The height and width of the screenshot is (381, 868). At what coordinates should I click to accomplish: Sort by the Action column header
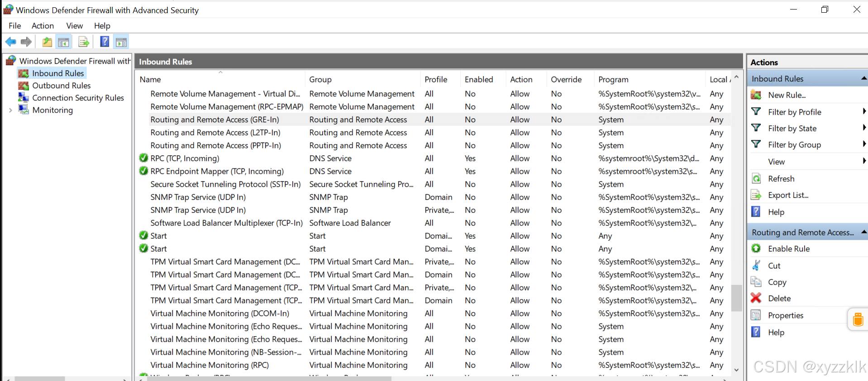click(x=526, y=79)
